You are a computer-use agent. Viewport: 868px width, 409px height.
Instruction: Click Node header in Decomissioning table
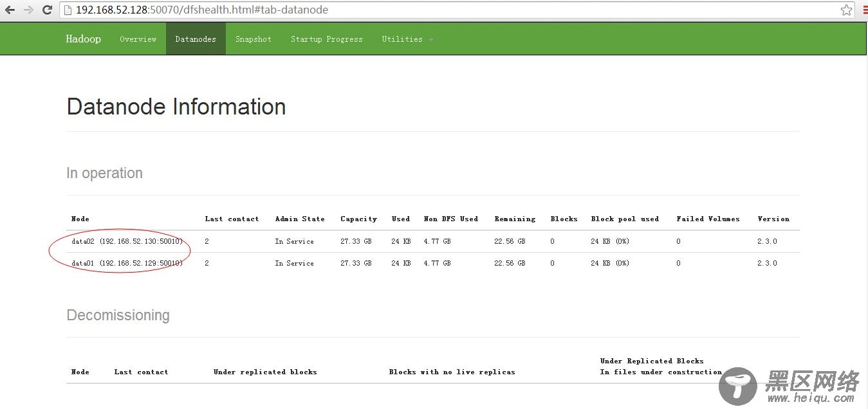80,372
